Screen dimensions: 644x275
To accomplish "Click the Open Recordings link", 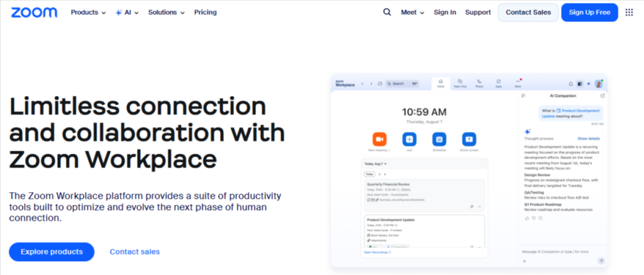I will [x=377, y=252].
